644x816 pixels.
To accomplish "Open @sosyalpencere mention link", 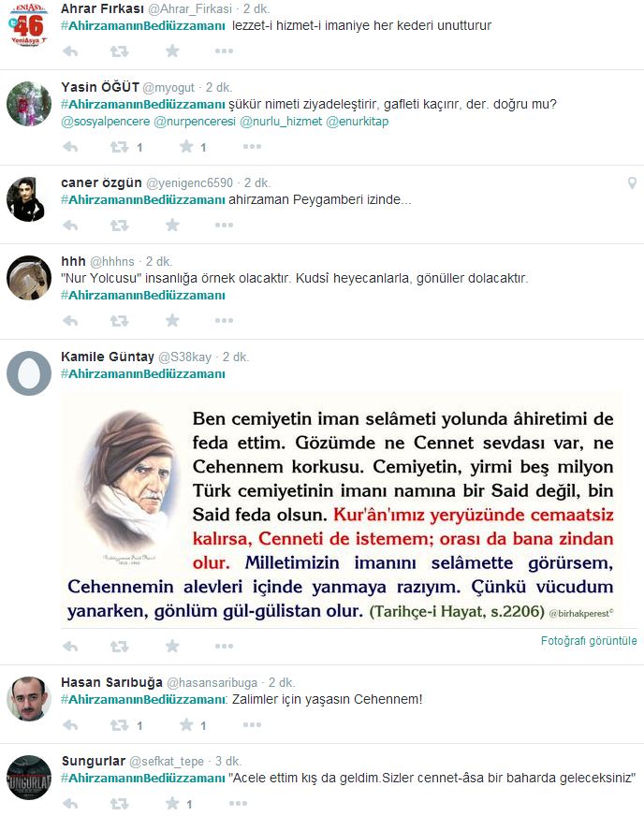I will point(106,122).
